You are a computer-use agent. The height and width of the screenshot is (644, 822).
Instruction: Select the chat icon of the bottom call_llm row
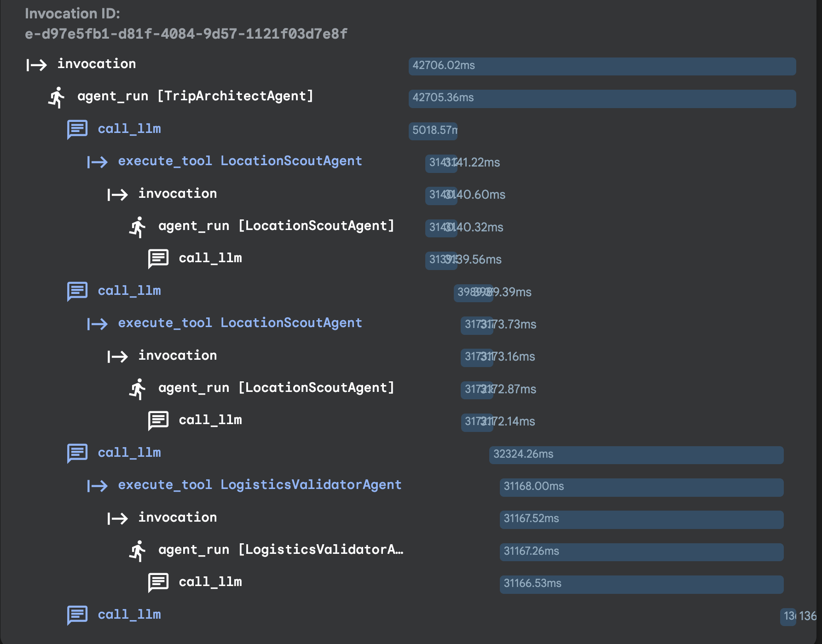point(77,615)
